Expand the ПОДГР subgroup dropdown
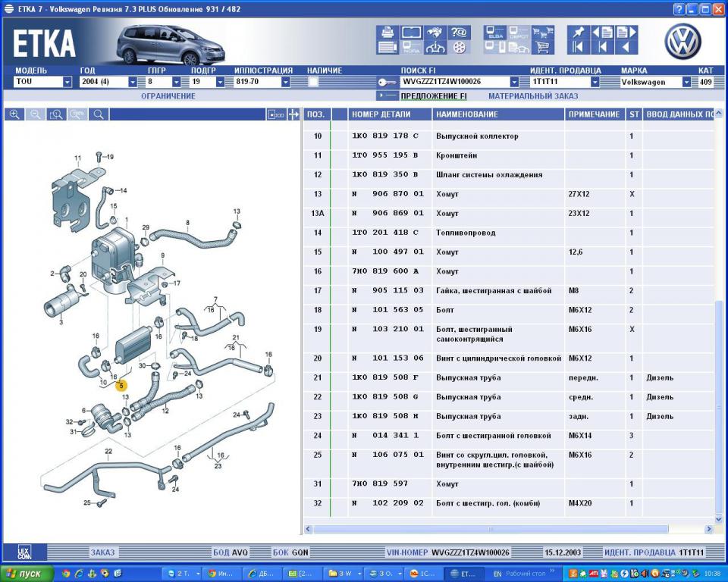Image resolution: width=728 pixels, height=582 pixels. click(220, 82)
